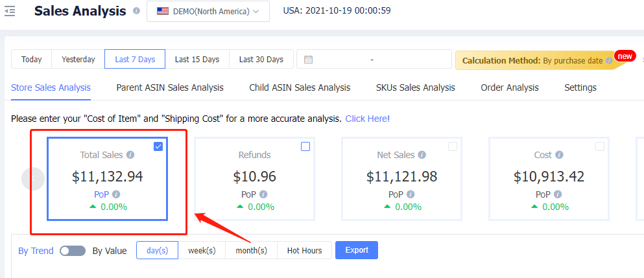Switch to Store Sales Analysis tab
Screen dimensions: 644x278
point(51,87)
